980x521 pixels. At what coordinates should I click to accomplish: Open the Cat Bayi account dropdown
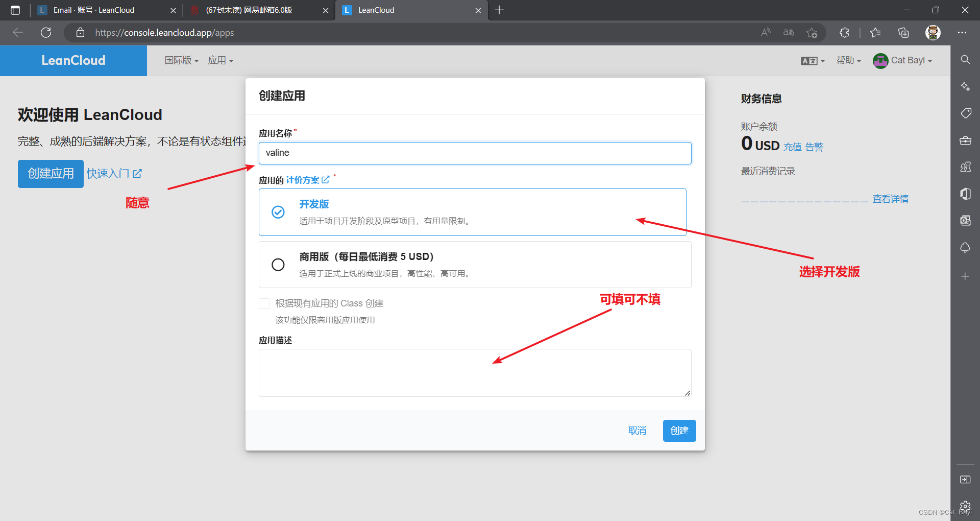click(903, 60)
